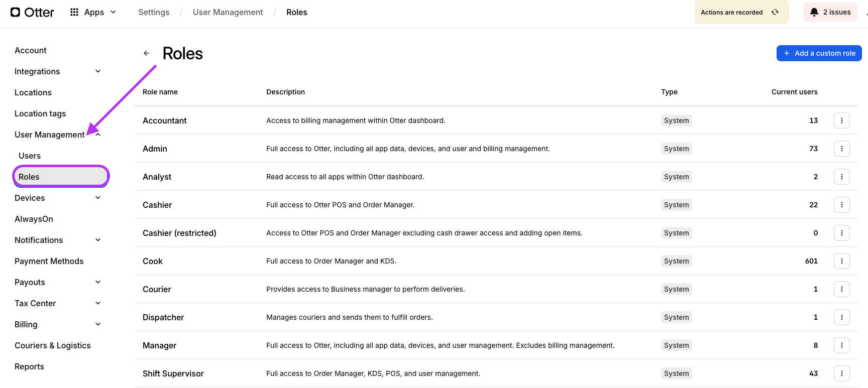Image resolution: width=868 pixels, height=388 pixels.
Task: Expand the Notifications section
Action: pyautogui.click(x=98, y=240)
